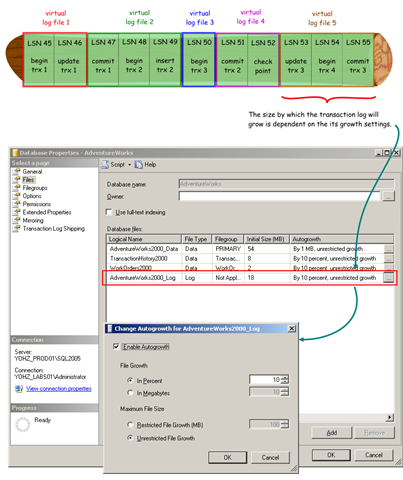Open the Transaction Log Shipping page
Image resolution: width=403 pixels, height=480 pixels.
pyautogui.click(x=54, y=229)
